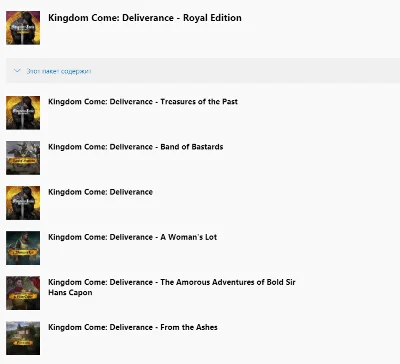Open 'Kingdom Come: Deliverance - From the Ashes' title
The width and height of the screenshot is (400, 364).
133,327
